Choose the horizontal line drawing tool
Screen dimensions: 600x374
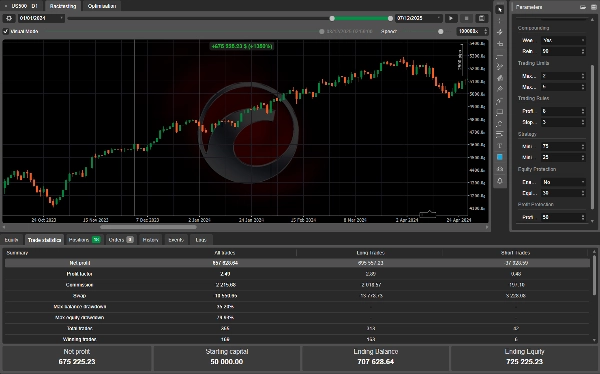tap(500, 56)
